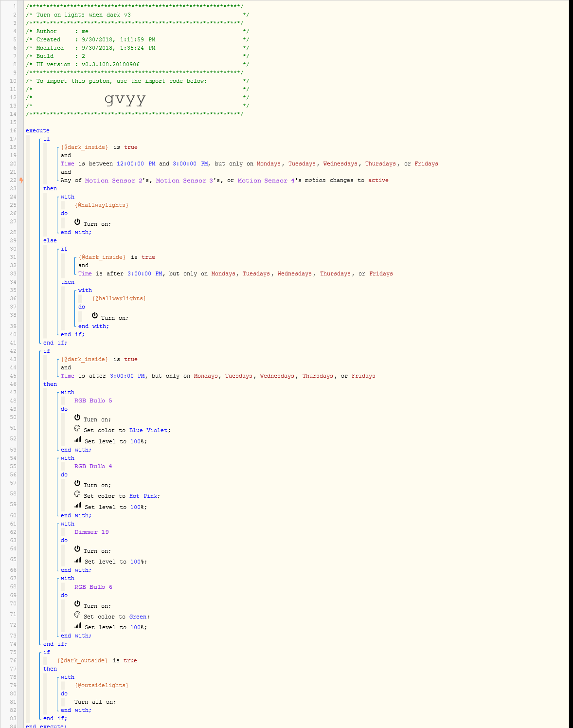Click the power icon under Dimmer 19
Viewport: 573px width, 728px height.
tap(77, 549)
